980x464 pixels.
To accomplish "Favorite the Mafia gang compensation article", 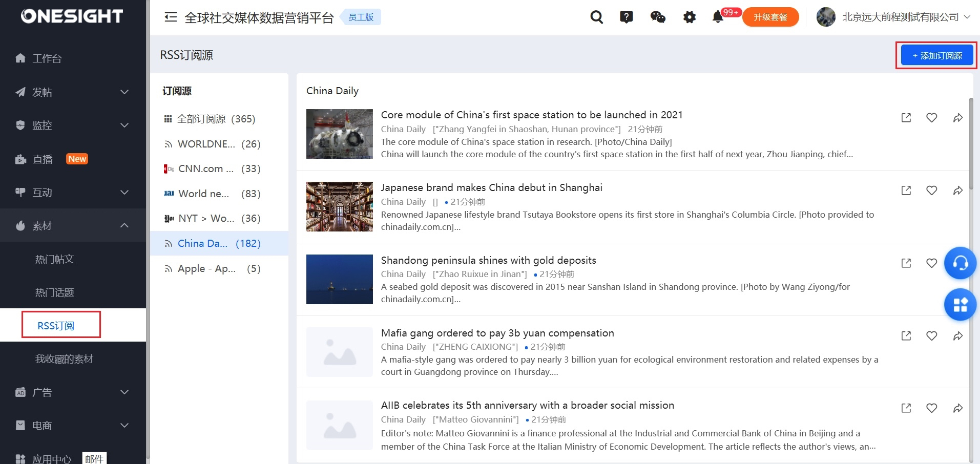I will point(931,336).
